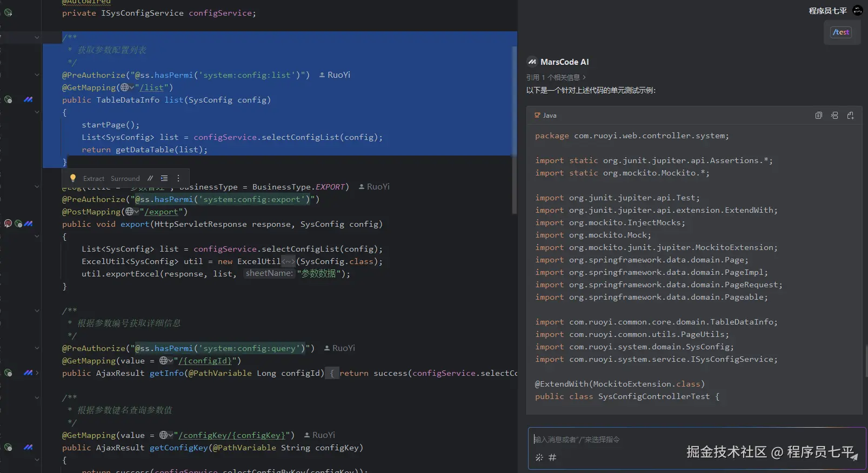This screenshot has width=868, height=473.
Task: Toggle line comment via the slashes icon
Action: pyautogui.click(x=150, y=178)
